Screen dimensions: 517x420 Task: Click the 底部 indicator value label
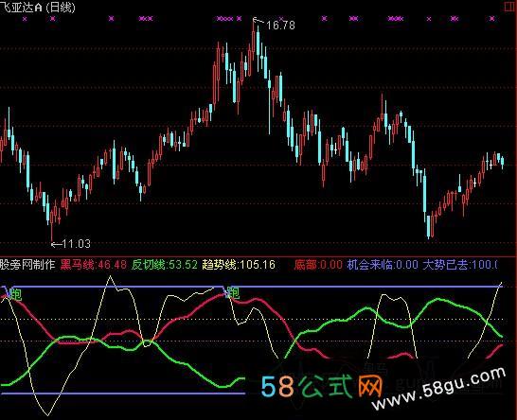point(318,265)
